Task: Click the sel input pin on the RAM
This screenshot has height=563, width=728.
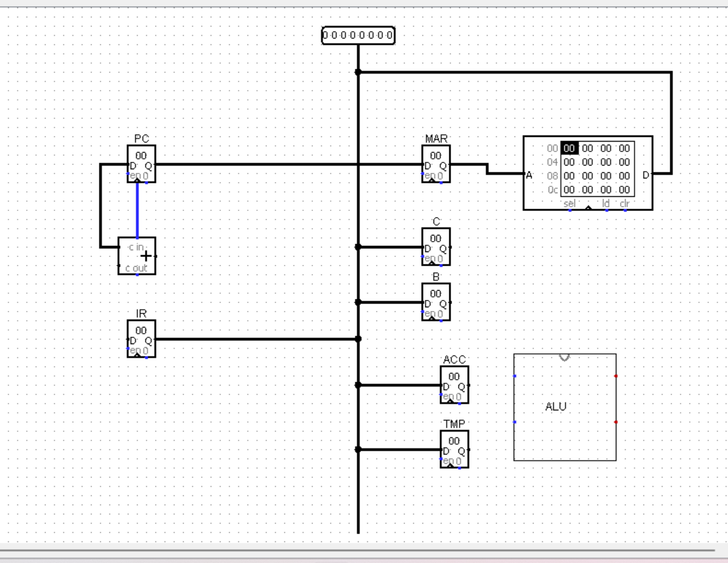Action: coord(570,210)
